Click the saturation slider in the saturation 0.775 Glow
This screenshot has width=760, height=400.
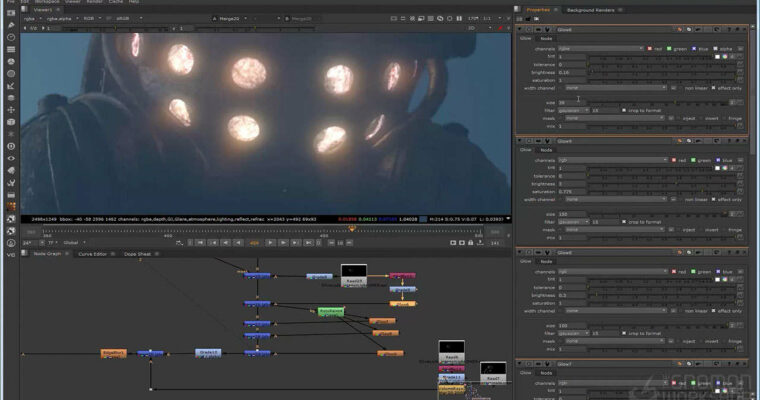tap(662, 192)
